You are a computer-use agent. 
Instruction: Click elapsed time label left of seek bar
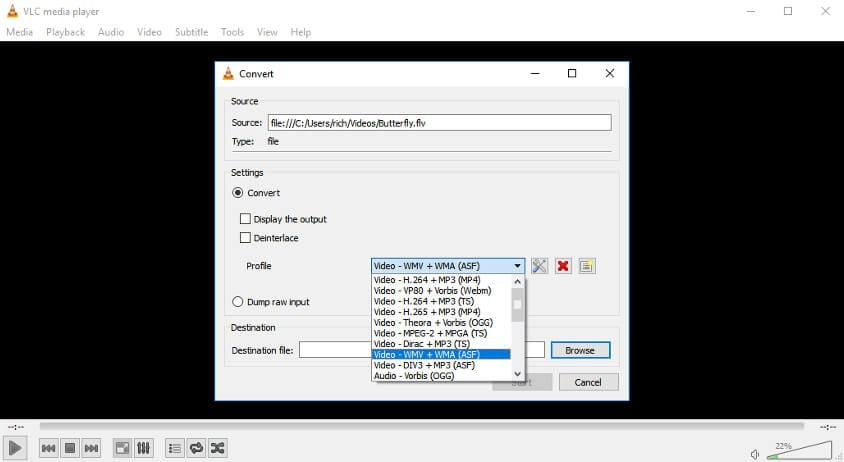click(16, 427)
